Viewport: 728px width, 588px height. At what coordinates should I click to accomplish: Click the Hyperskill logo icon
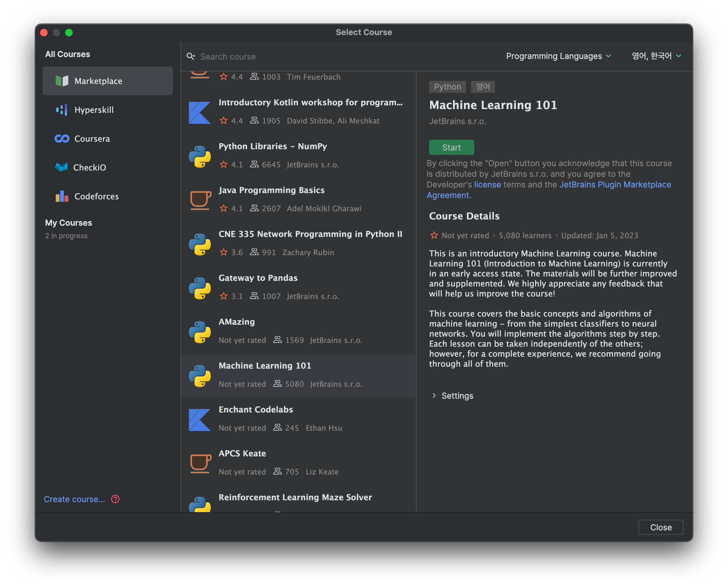tap(62, 110)
